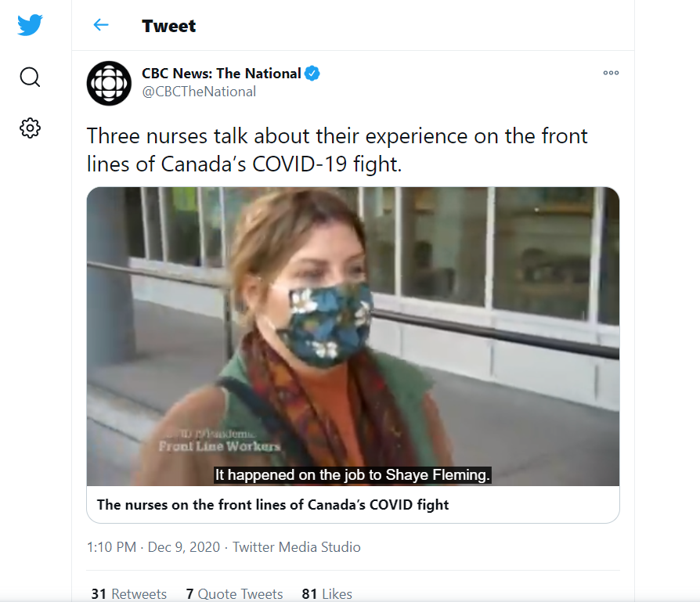
Task: Open the tweet's three-dot more menu
Action: click(611, 73)
